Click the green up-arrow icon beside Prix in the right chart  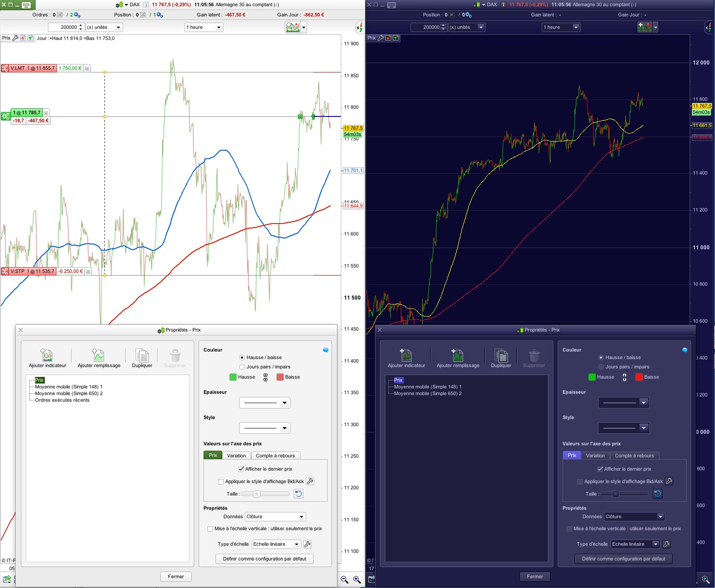[395, 38]
